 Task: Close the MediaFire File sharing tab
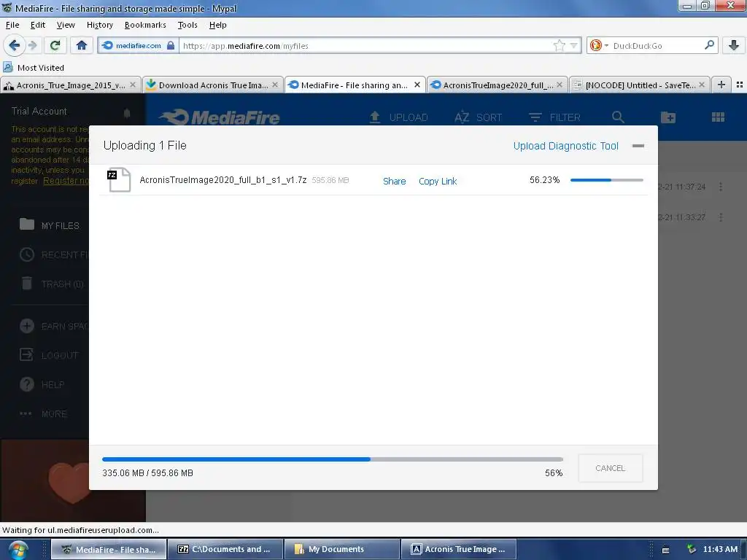[x=417, y=85]
